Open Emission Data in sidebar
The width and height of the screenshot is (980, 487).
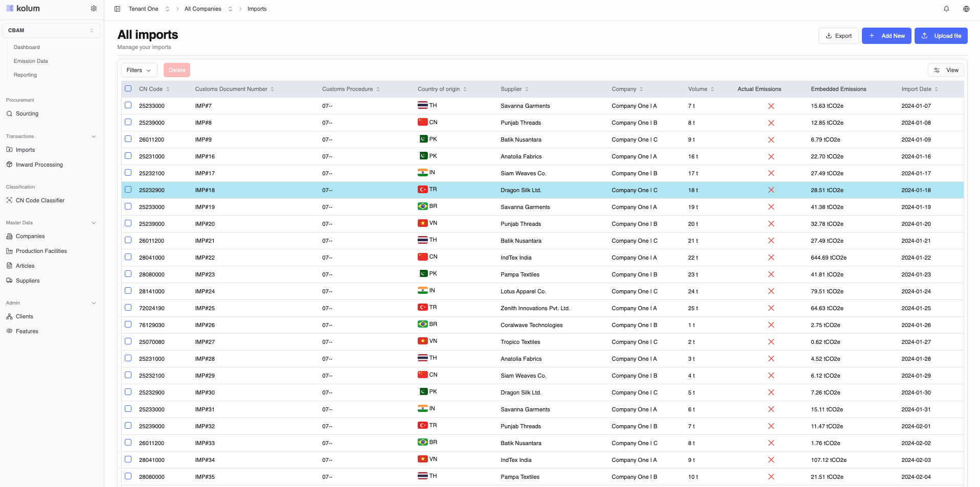tap(31, 61)
